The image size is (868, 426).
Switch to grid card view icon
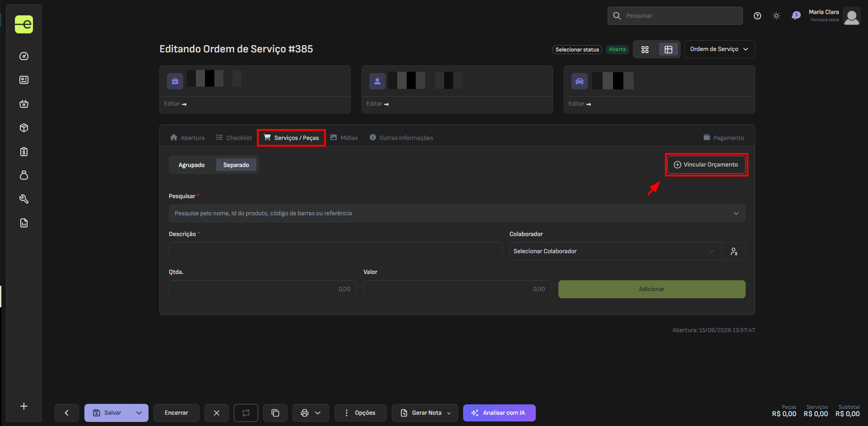click(645, 50)
